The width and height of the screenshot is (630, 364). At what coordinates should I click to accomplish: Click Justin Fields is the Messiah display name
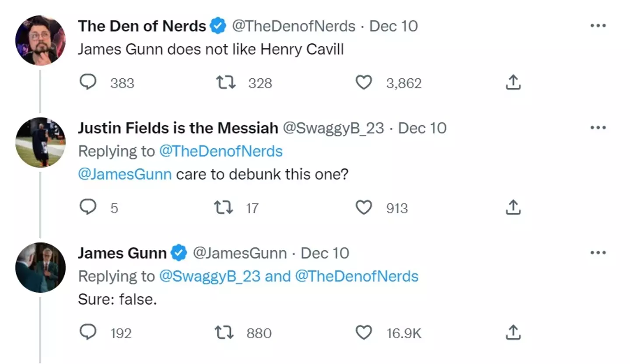pyautogui.click(x=177, y=128)
